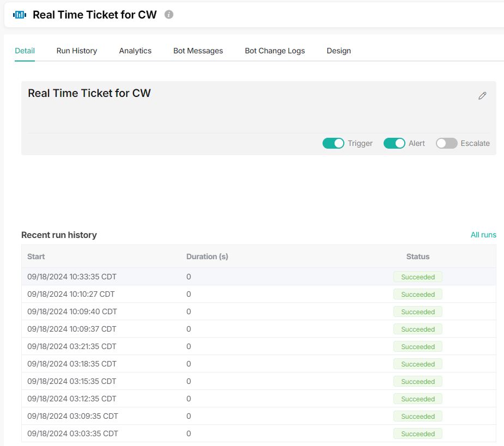
Task: Click the bot workflow icon beside the title
Action: (x=20, y=15)
